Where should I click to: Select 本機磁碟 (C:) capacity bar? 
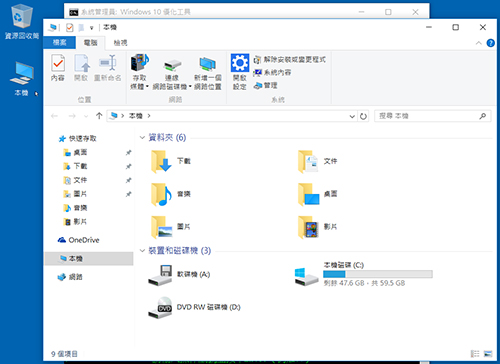378,274
